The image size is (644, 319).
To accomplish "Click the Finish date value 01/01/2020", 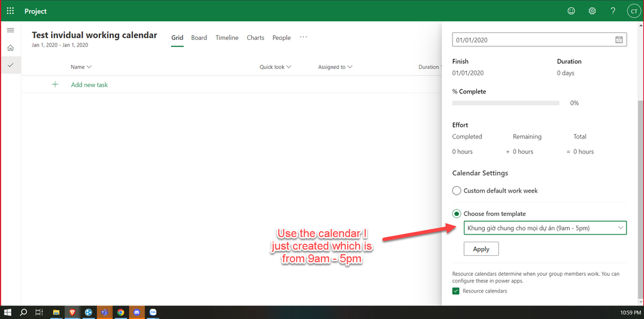I will (468, 73).
